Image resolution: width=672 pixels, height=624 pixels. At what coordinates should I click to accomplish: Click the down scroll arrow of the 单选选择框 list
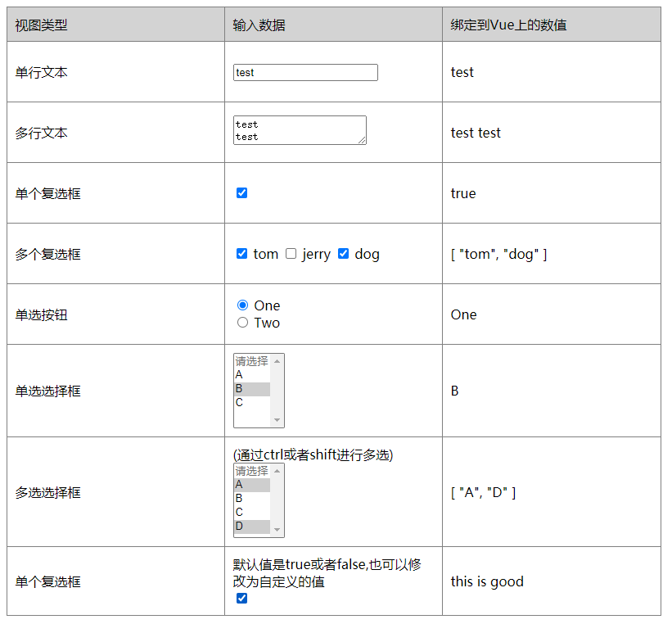click(x=277, y=420)
